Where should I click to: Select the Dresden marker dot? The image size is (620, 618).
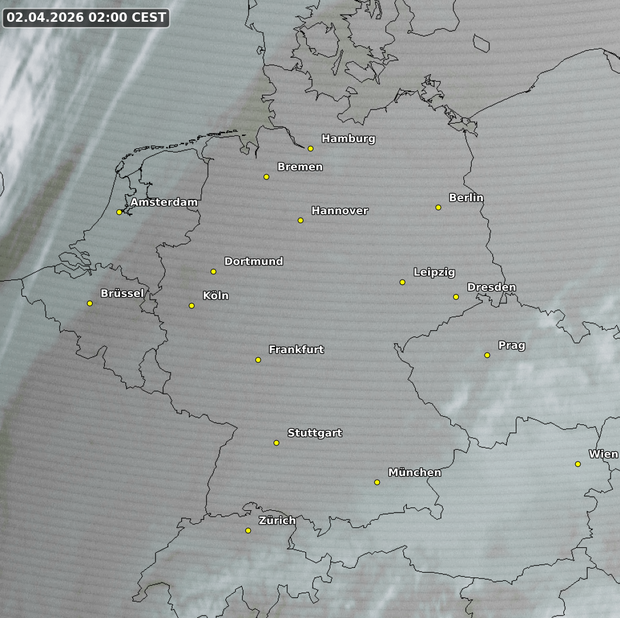[x=456, y=297]
